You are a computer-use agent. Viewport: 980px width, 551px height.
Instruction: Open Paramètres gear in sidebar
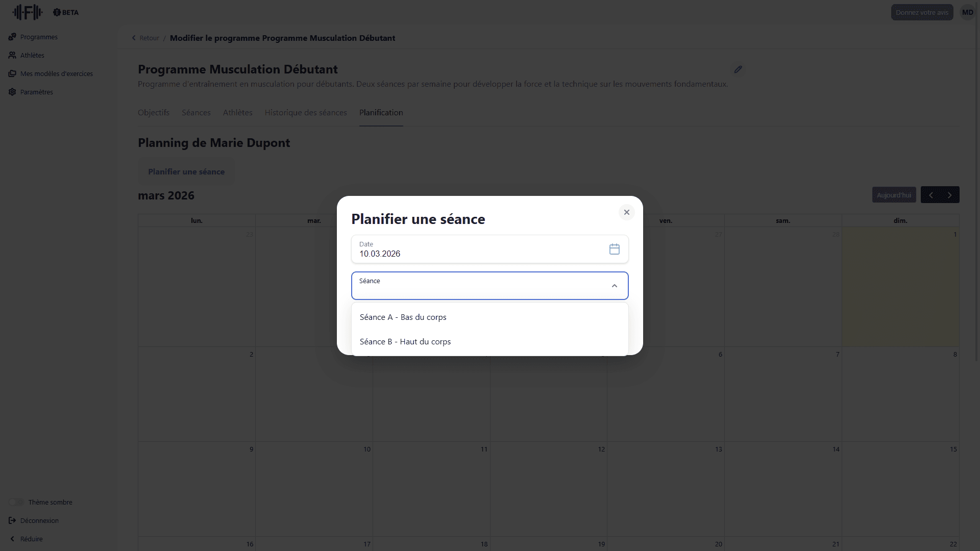tap(12, 92)
